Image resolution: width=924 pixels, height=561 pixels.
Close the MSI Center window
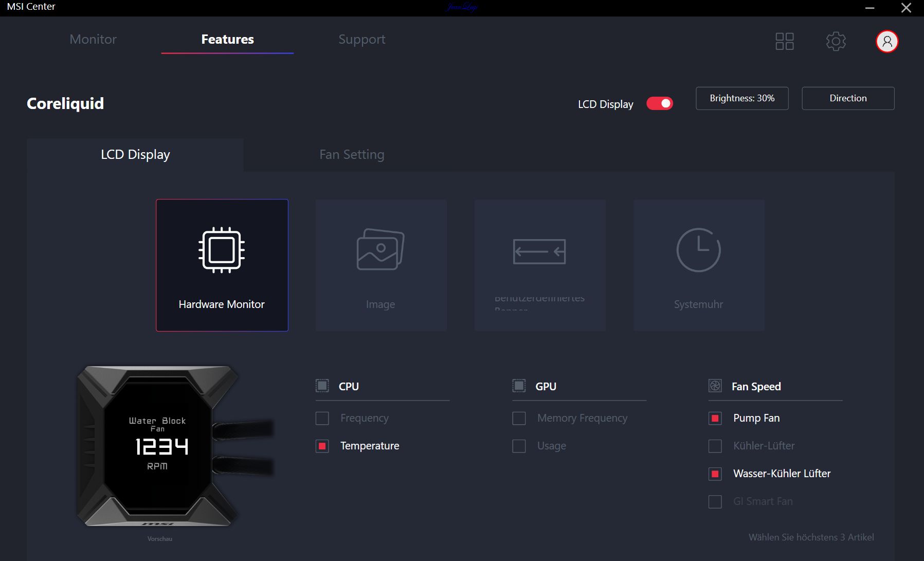coord(906,8)
